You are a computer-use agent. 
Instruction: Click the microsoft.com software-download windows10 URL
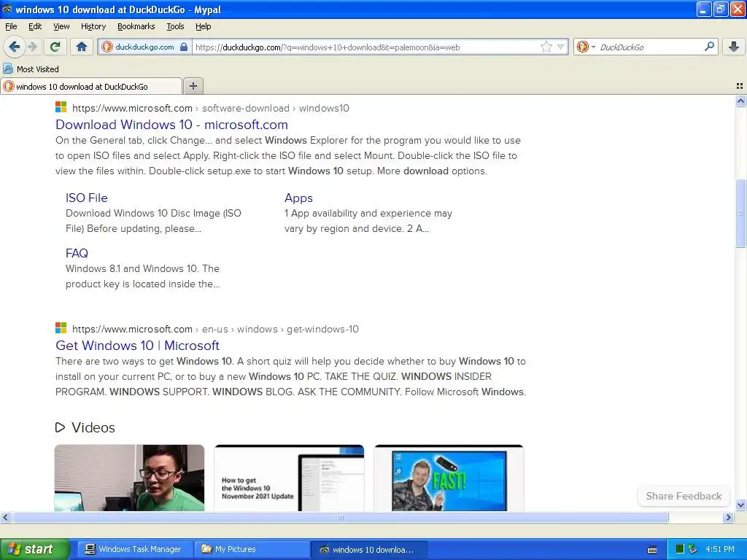click(x=211, y=108)
